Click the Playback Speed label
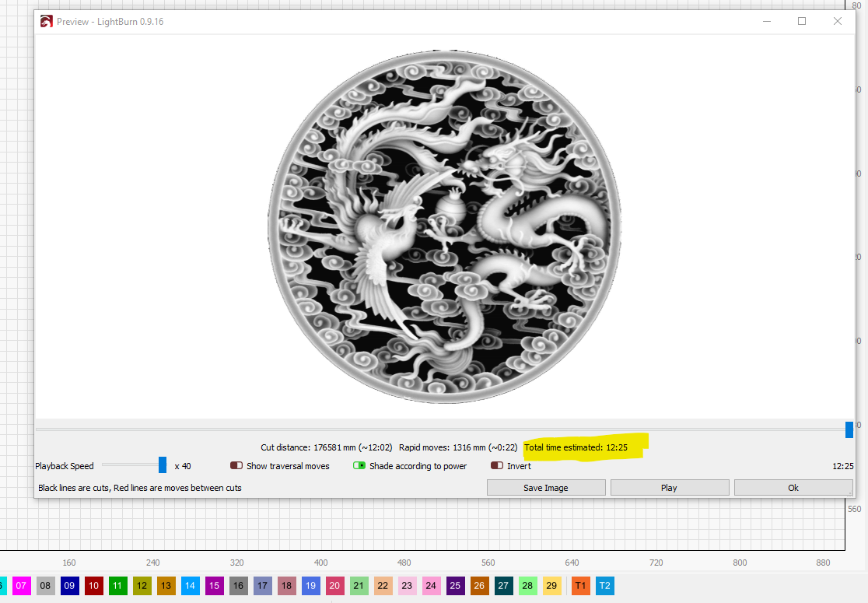Screen dimensions: 868x603 point(65,466)
